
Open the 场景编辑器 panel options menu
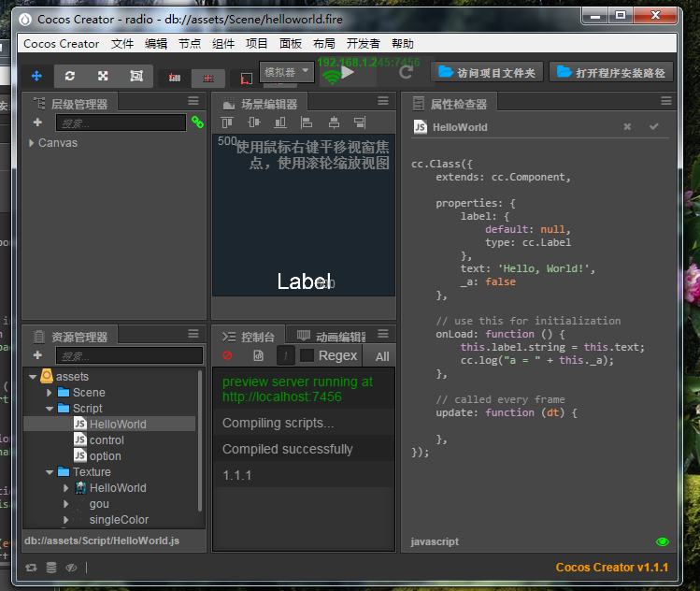(383, 101)
